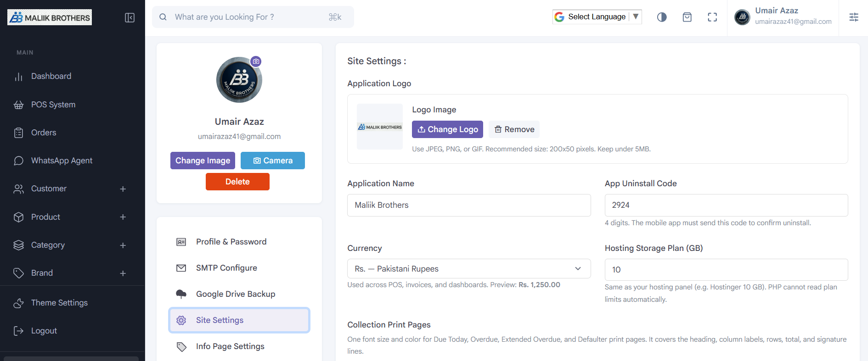Viewport: 868px width, 361px height.
Task: Click the camera badge on the profile picture
Action: [x=256, y=61]
